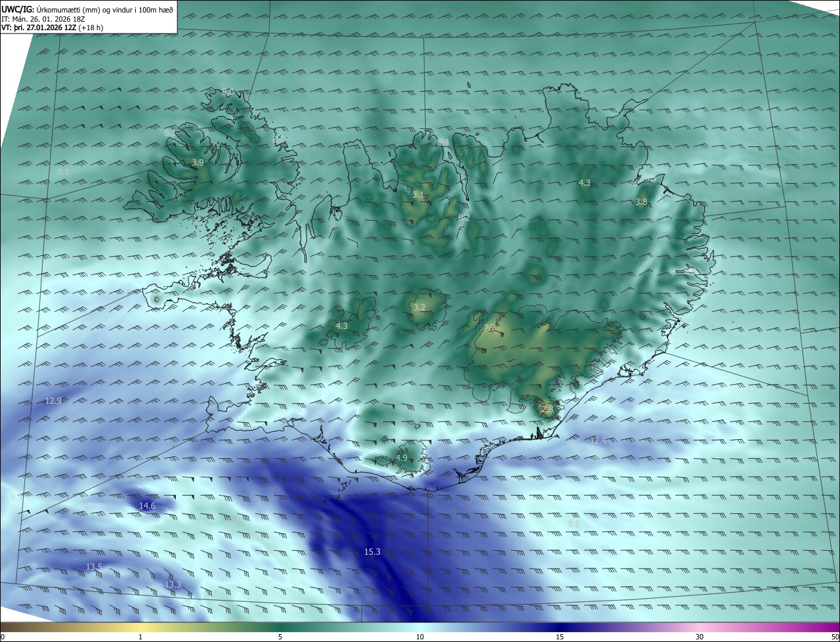The width and height of the screenshot is (840, 642).
Task: Click the color scale tick label 50
Action: [x=835, y=637]
